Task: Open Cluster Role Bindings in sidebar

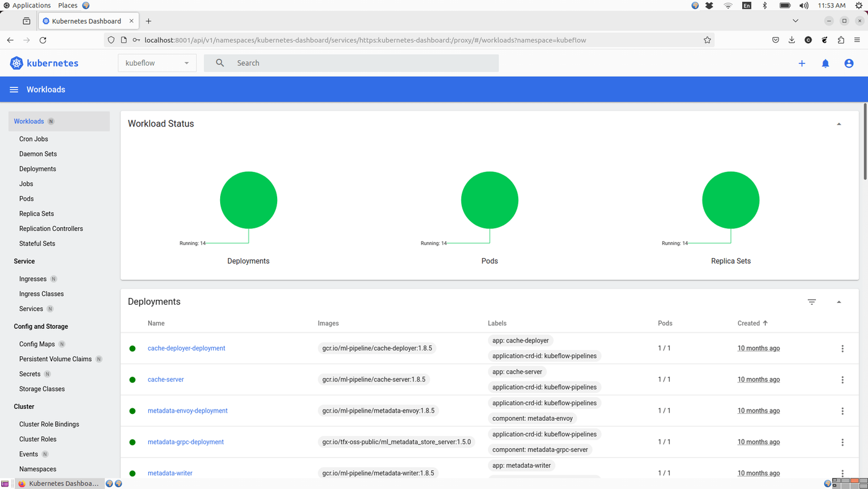Action: 49,424
